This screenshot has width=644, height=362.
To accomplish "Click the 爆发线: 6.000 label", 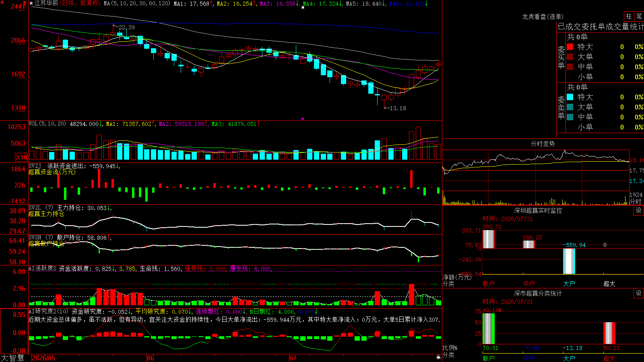I will click(251, 269).
